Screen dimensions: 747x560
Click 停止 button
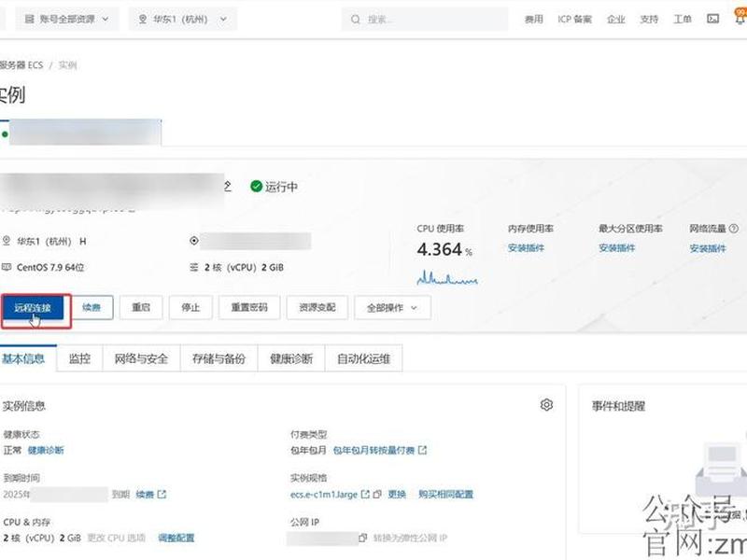click(x=190, y=308)
